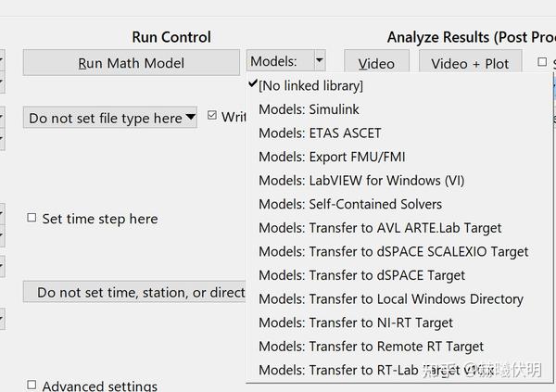The height and width of the screenshot is (392, 556).
Task: Pick Models: Self-Contained Solvers
Action: [x=350, y=204]
